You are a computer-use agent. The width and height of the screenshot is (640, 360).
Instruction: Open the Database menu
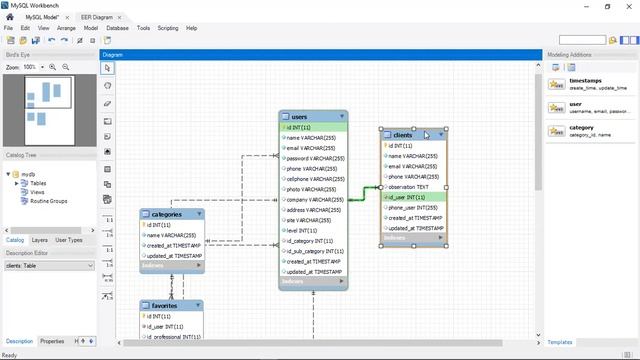point(118,28)
